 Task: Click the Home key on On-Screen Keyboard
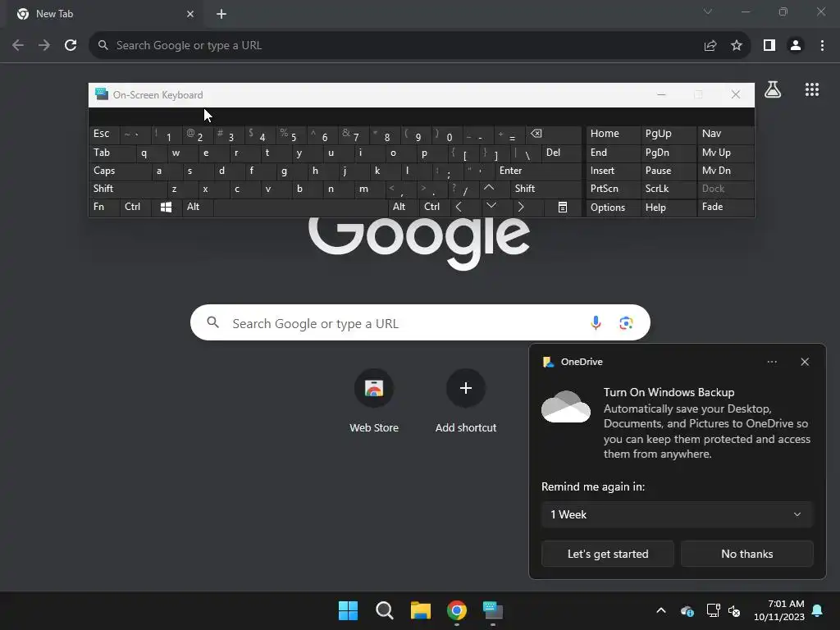614,134
